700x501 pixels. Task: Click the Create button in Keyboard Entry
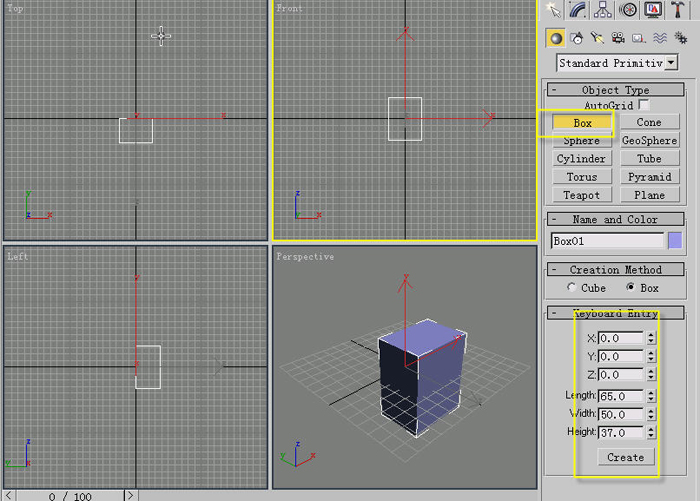[x=626, y=457]
